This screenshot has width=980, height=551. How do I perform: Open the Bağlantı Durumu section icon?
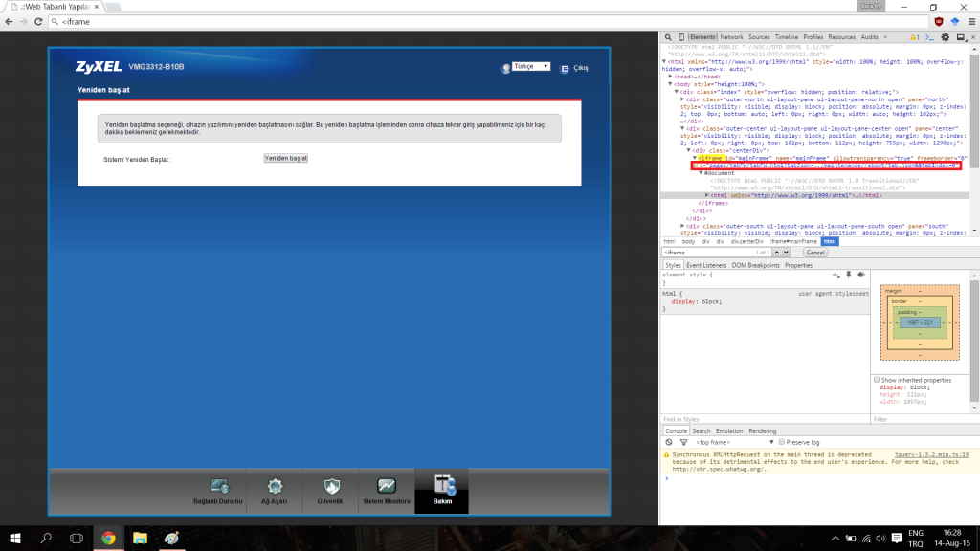(x=219, y=488)
